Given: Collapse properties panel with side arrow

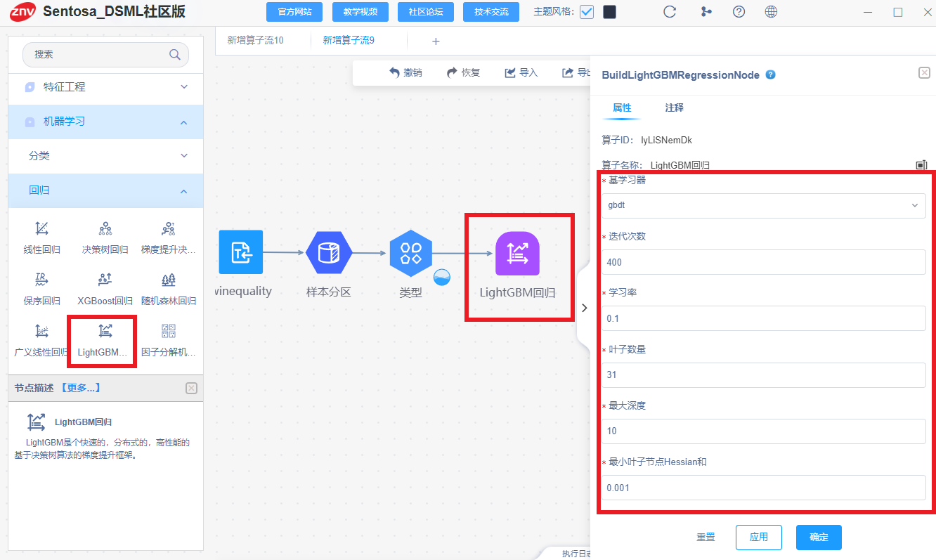Looking at the screenshot, I should (x=584, y=308).
